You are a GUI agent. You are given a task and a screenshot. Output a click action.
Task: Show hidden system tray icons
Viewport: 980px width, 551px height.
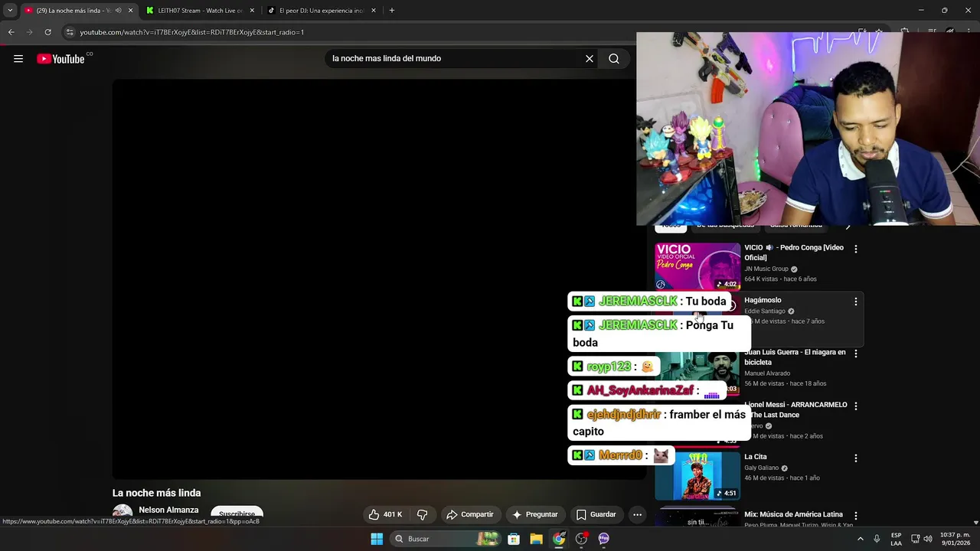tap(860, 539)
